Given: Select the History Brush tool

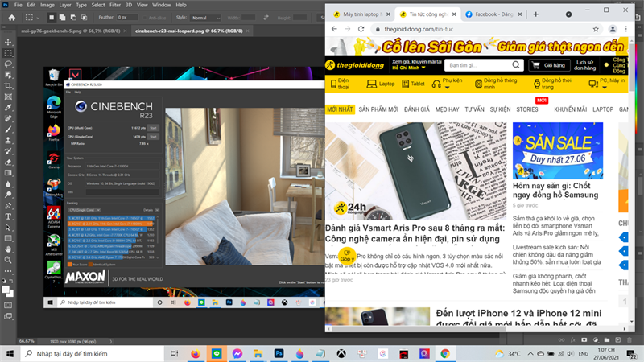Looking at the screenshot, I should tap(8, 151).
